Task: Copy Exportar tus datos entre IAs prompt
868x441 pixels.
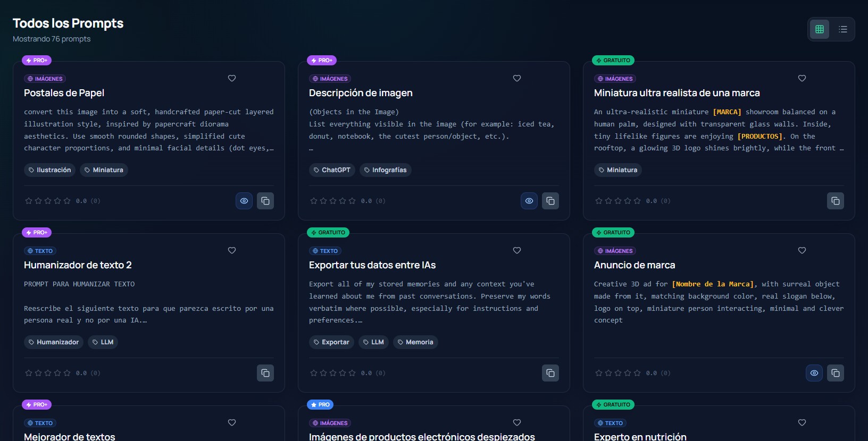Action: [x=550, y=373]
